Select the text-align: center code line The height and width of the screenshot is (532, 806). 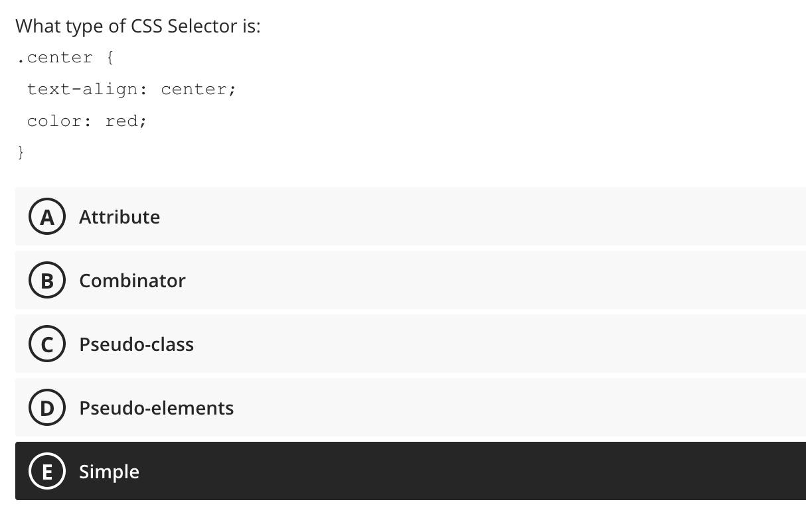(131, 89)
